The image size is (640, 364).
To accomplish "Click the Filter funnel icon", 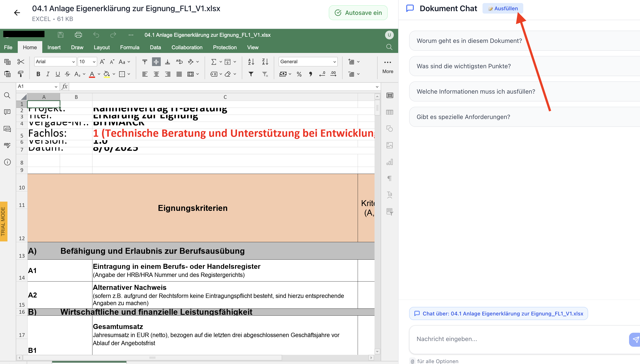I will coord(251,74).
